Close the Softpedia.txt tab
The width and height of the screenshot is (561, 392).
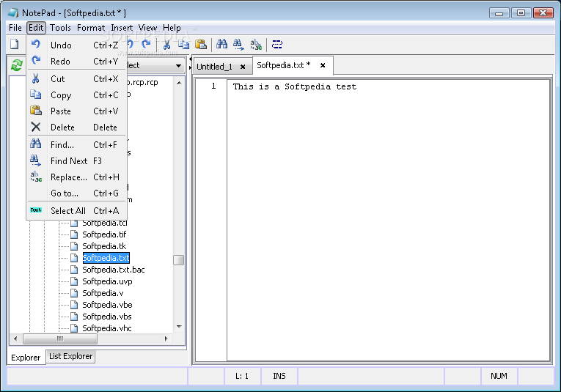click(323, 65)
